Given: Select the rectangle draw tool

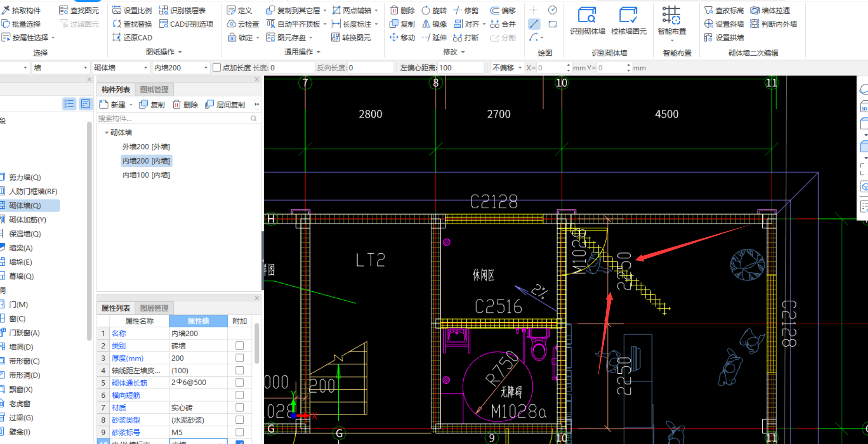Looking at the screenshot, I should [x=552, y=24].
